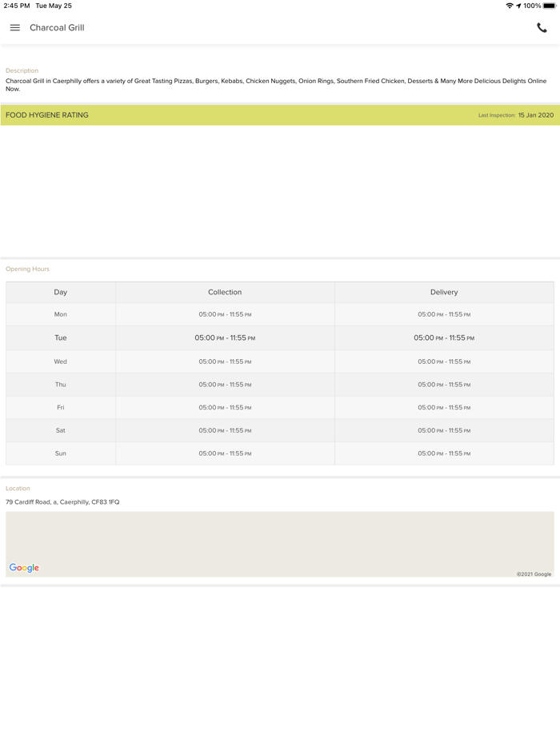Open the Google logo on map
The image size is (560, 747).
pyautogui.click(x=24, y=567)
